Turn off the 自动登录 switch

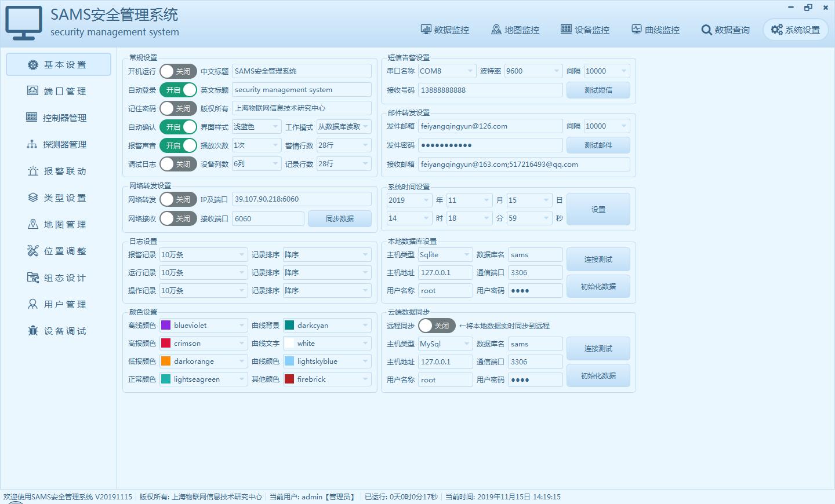point(178,90)
